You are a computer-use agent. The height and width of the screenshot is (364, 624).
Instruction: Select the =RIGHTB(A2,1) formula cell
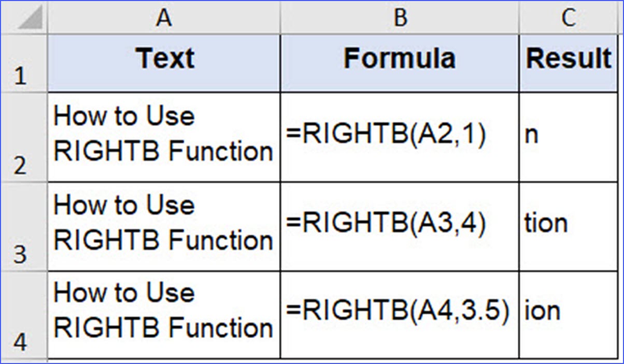pos(400,137)
